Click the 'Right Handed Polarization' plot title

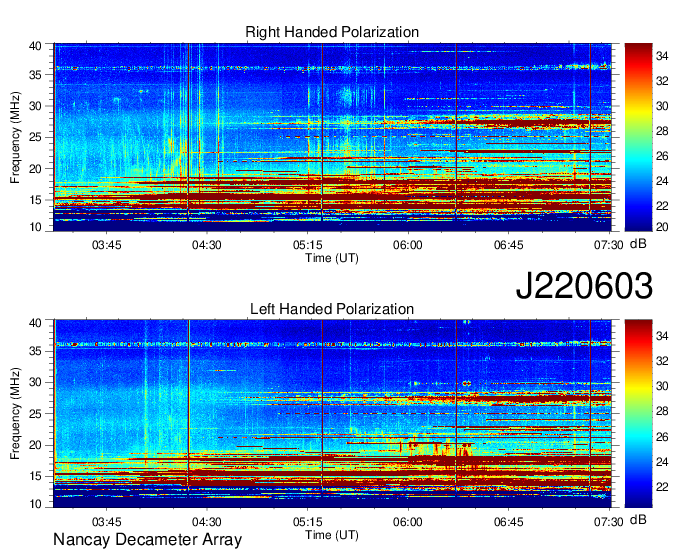[332, 32]
